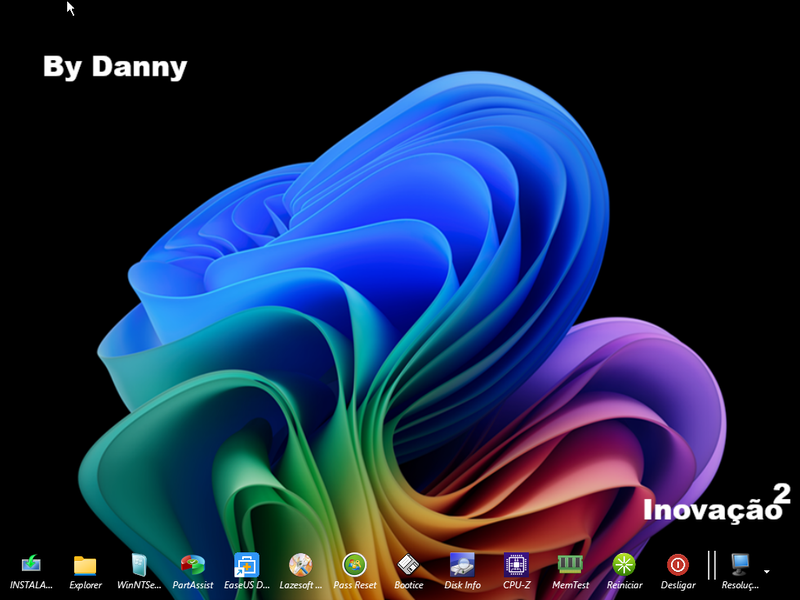Open the CPU-Z hardware tool

(516, 565)
